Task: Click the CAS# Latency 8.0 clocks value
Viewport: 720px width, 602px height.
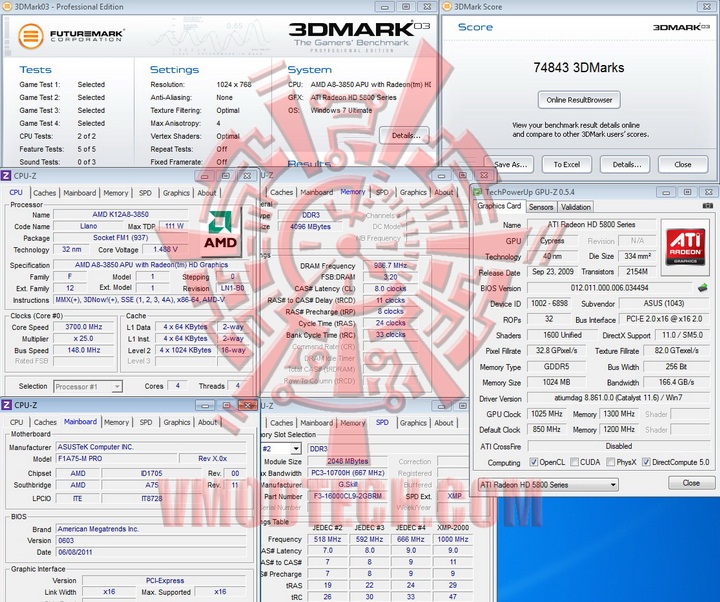Action: (390, 288)
